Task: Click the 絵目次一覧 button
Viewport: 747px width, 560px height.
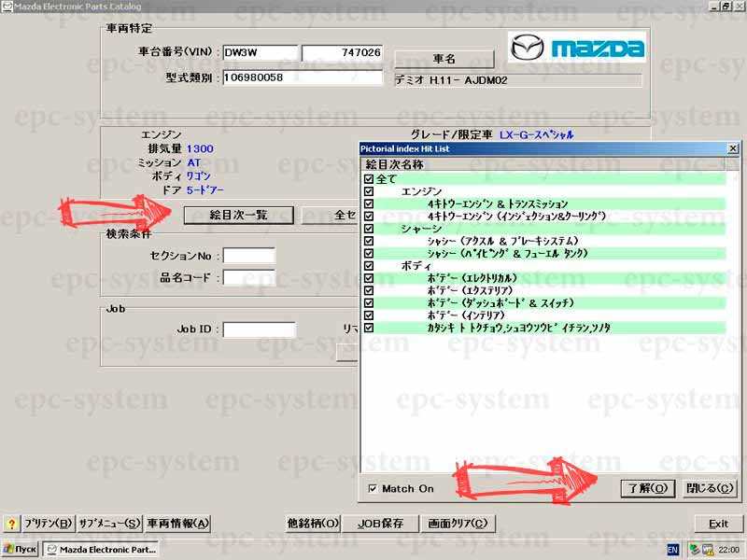Action: (239, 216)
